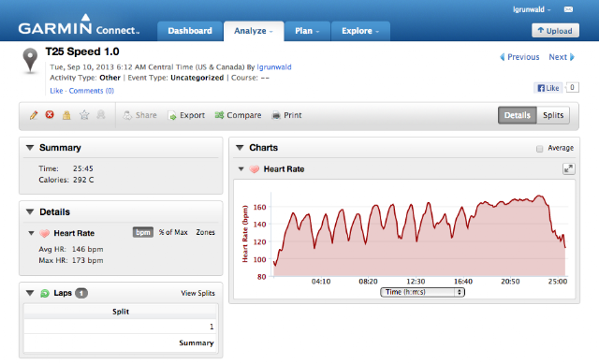The width and height of the screenshot is (599, 364).
Task: Click the padlock privacy icon
Action: (66, 115)
